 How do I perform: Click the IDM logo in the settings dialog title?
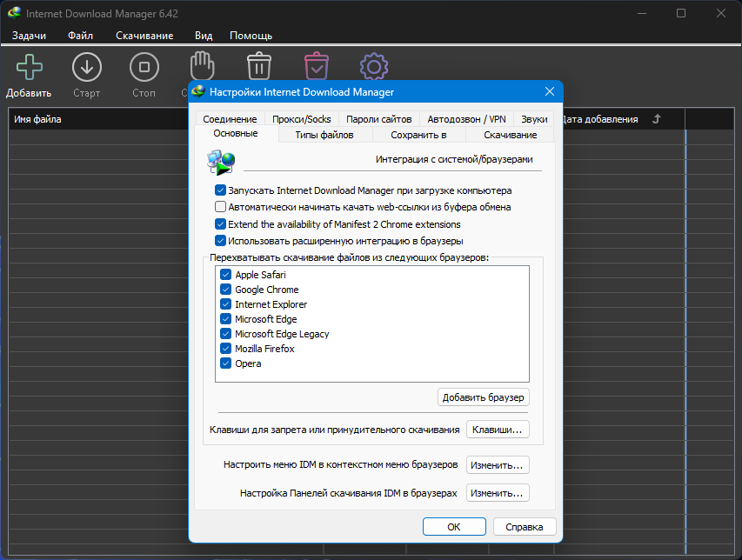click(x=198, y=92)
